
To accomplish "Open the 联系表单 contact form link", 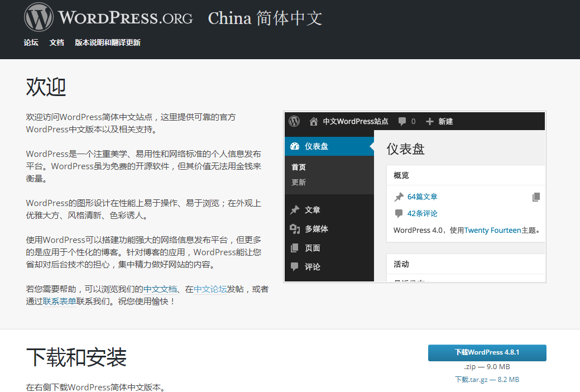I will coord(60,302).
